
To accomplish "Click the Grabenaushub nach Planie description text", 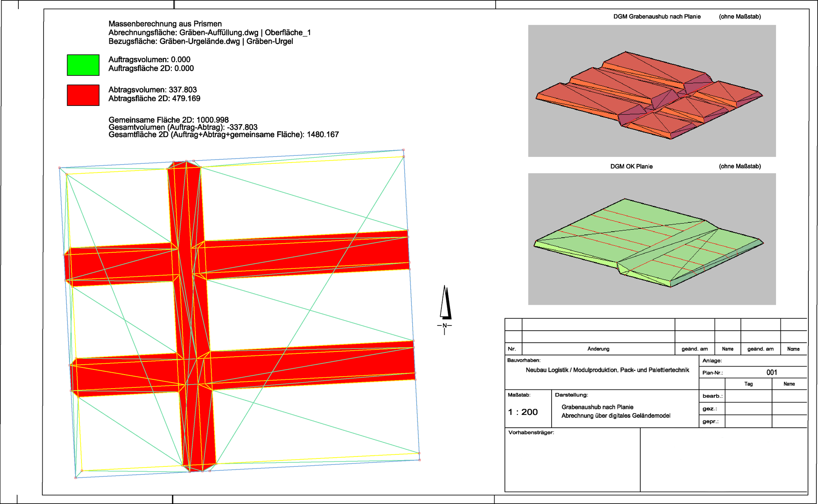I will 597,407.
